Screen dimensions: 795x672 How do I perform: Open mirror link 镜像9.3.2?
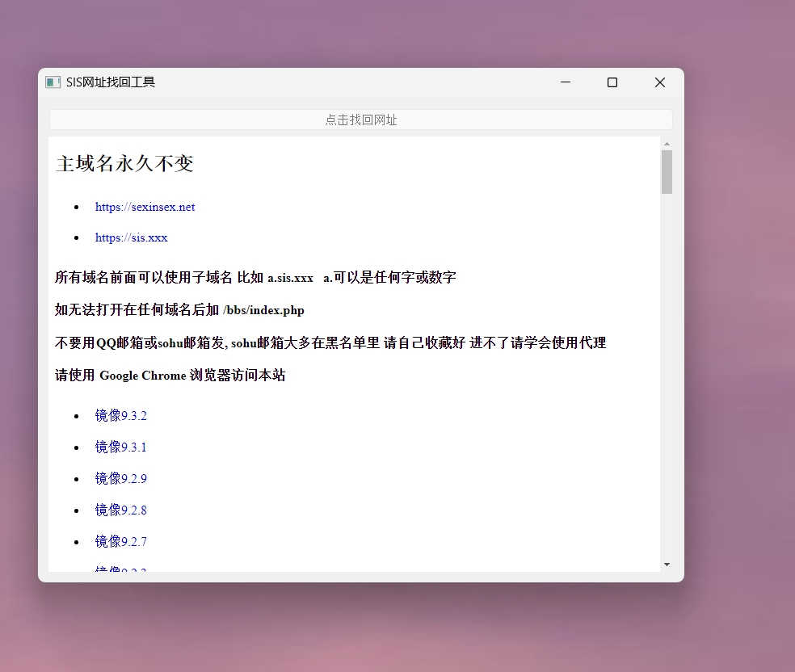click(120, 416)
